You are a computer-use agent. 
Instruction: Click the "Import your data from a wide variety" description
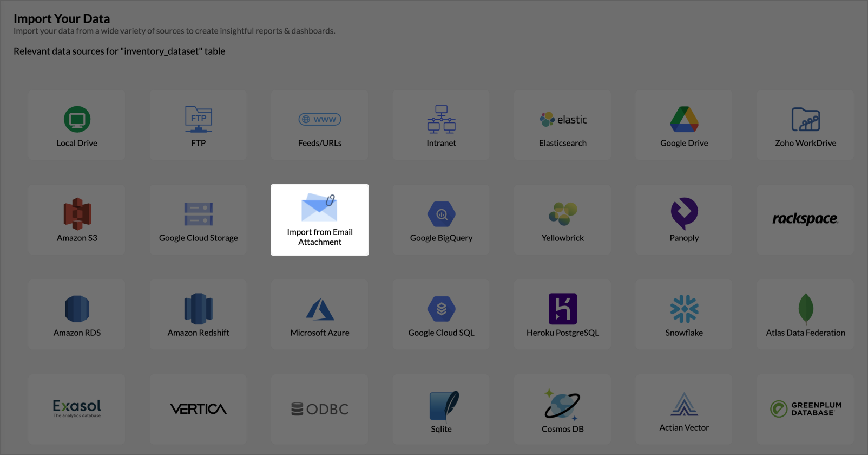point(174,31)
